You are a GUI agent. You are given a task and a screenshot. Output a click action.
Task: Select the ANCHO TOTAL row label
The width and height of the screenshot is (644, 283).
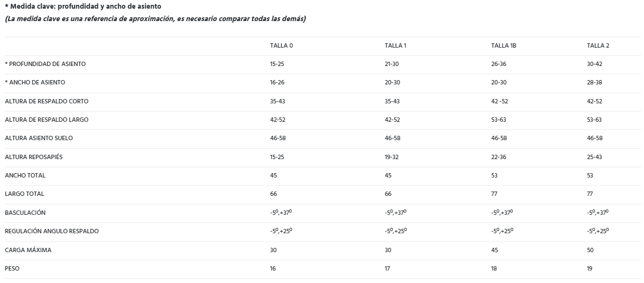tap(25, 175)
